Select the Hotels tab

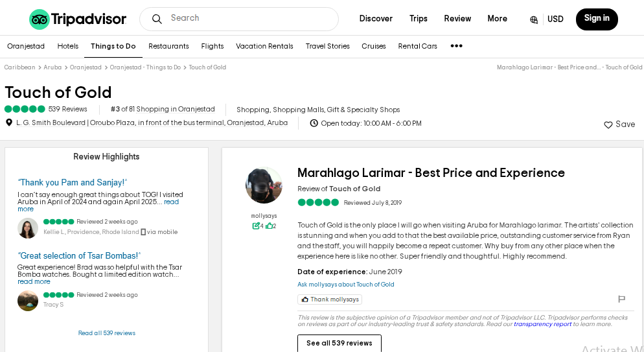(68, 46)
